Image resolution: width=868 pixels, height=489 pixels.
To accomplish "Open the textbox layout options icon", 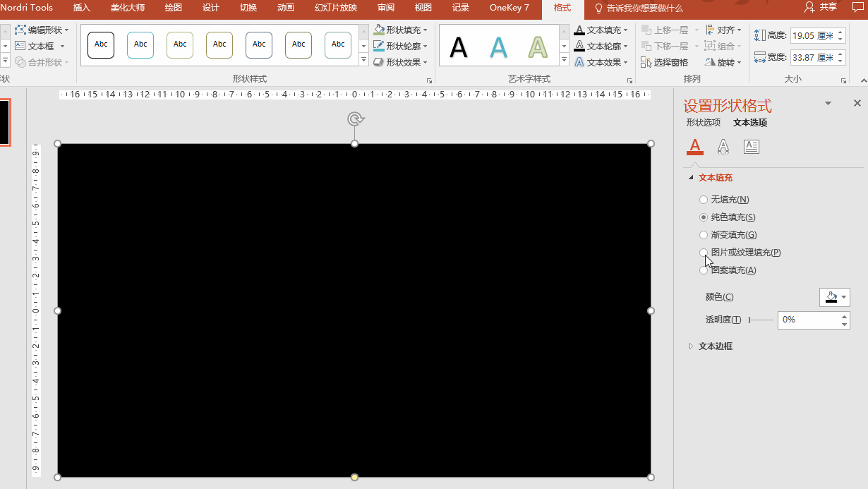I will (x=752, y=147).
